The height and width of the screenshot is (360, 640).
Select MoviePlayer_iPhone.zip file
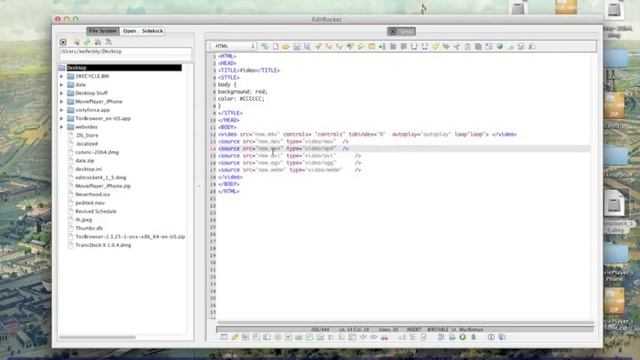pyautogui.click(x=103, y=186)
